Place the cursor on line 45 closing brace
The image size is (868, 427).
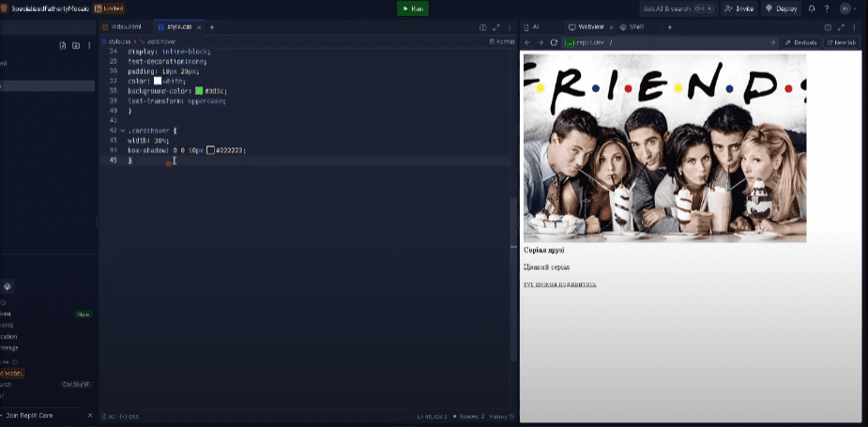point(130,160)
